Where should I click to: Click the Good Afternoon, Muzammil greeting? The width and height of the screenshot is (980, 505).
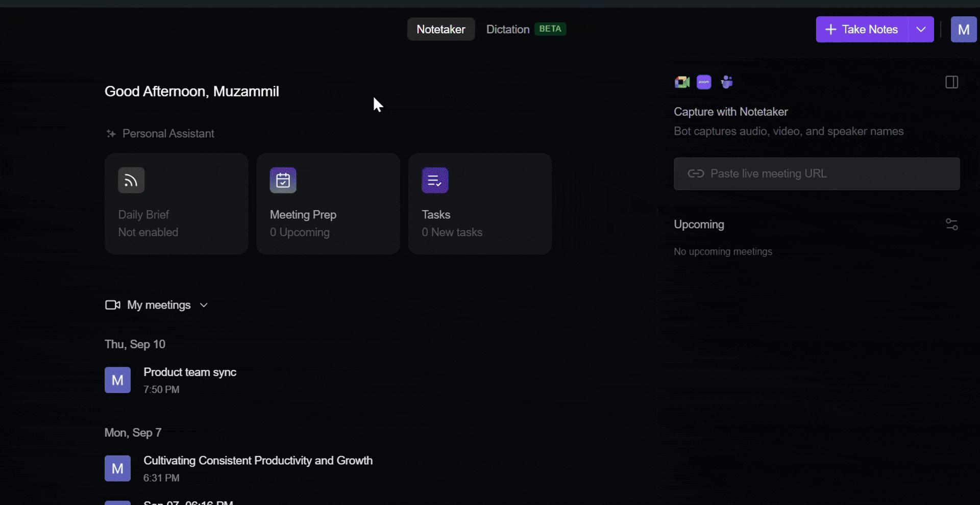tap(191, 91)
